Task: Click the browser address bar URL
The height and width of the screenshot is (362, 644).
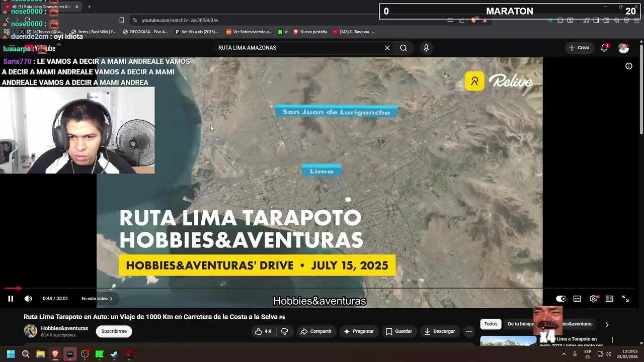Action: pyautogui.click(x=180, y=20)
